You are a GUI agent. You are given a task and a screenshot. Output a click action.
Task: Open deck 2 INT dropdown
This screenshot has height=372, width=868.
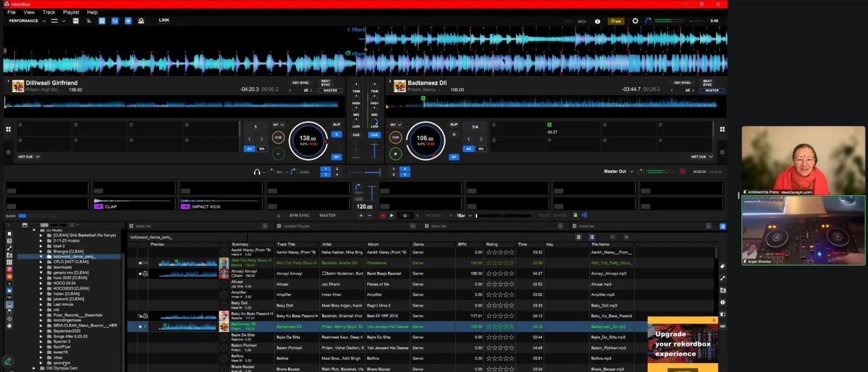click(395, 125)
